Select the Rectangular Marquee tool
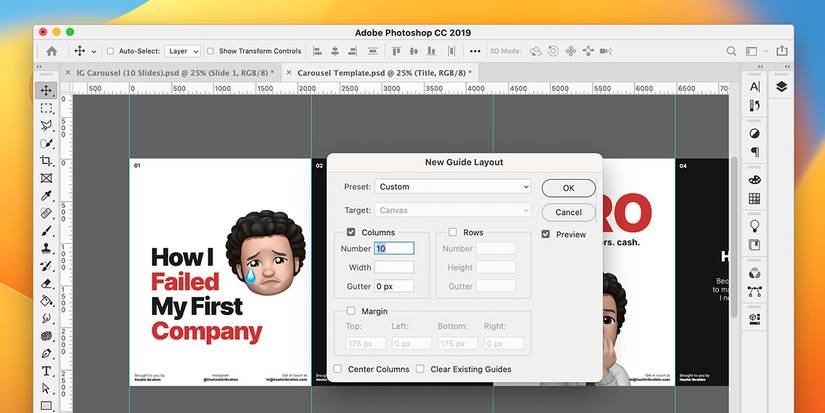Screen dimensions: 825x413 tap(46, 108)
